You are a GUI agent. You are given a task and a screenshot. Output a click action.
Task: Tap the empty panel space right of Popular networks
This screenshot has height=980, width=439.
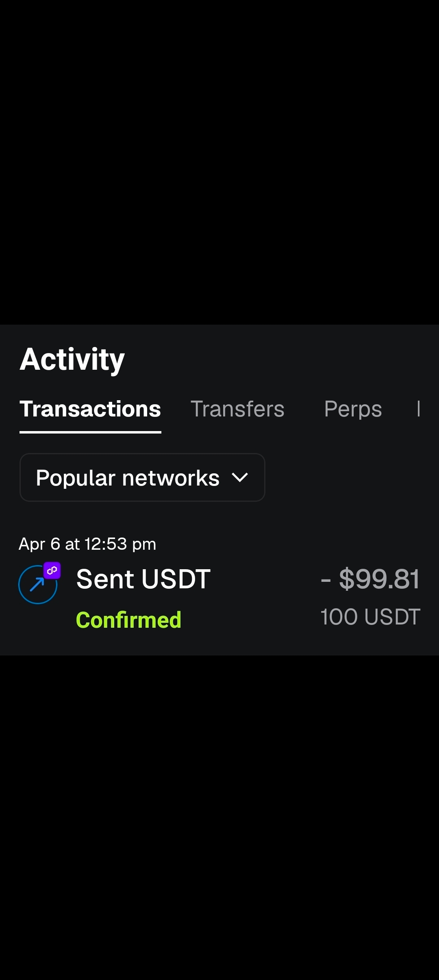350,477
